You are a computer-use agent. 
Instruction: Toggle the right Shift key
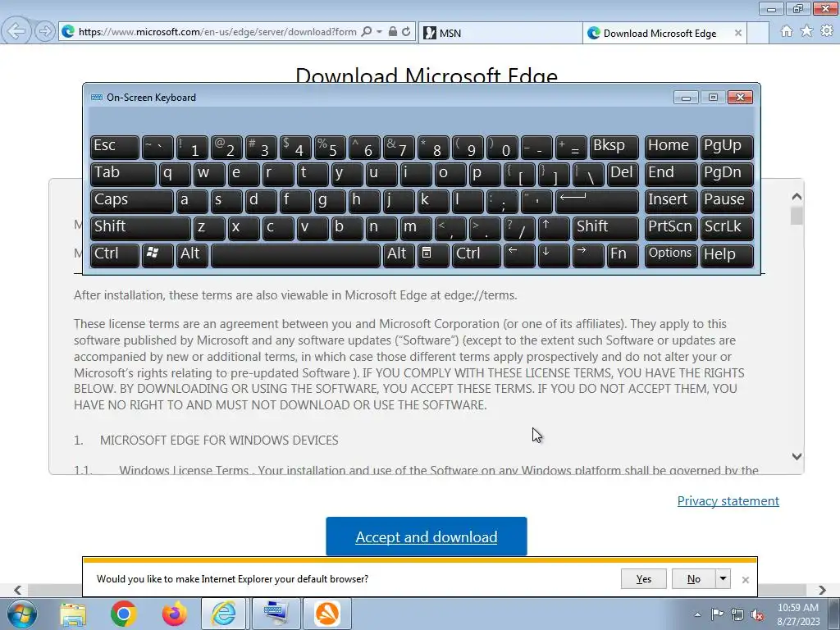click(605, 228)
